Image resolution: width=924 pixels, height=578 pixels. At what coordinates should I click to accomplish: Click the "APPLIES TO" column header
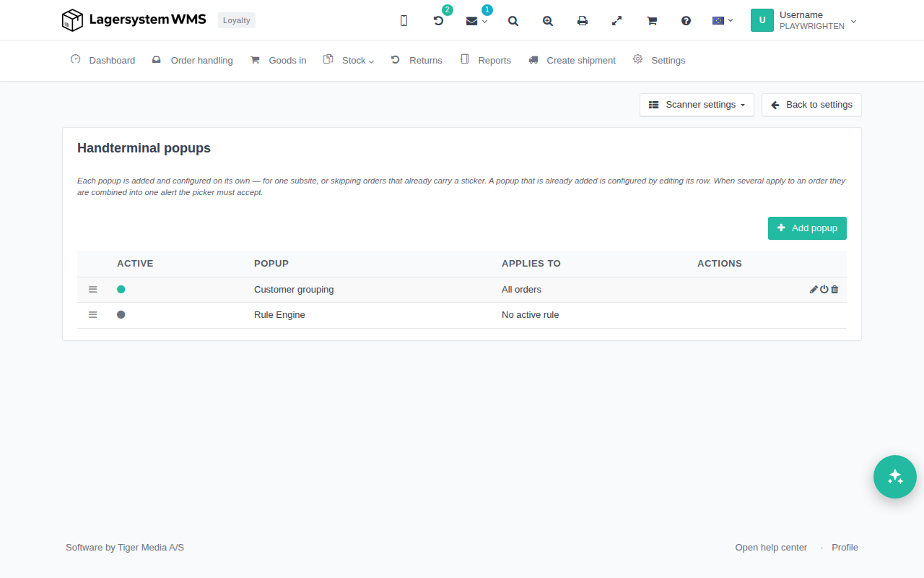(531, 264)
